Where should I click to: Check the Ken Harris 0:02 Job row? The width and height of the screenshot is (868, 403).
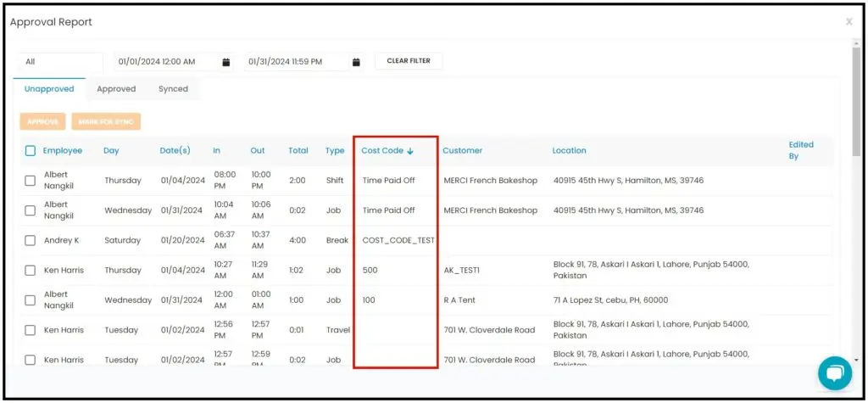click(31, 360)
